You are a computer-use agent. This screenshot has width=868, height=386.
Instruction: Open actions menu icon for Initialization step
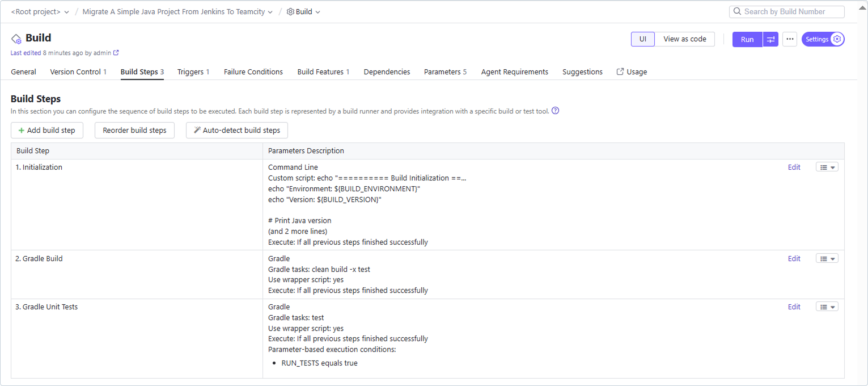827,167
